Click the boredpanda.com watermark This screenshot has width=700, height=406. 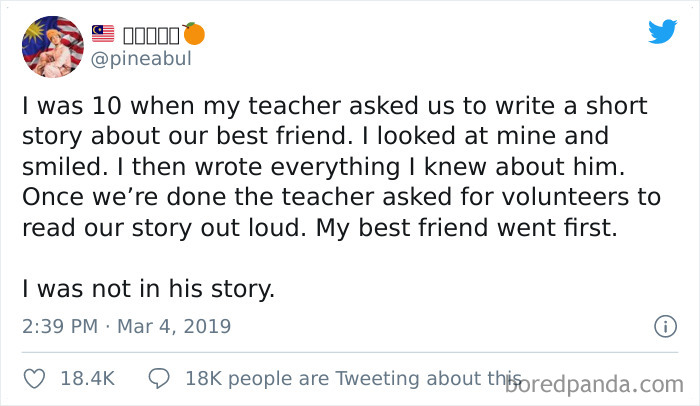coord(604,383)
